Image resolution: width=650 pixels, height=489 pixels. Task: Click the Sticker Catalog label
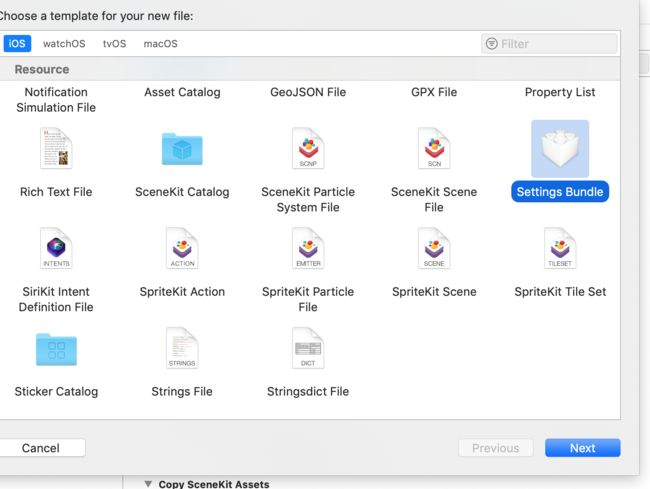(56, 392)
